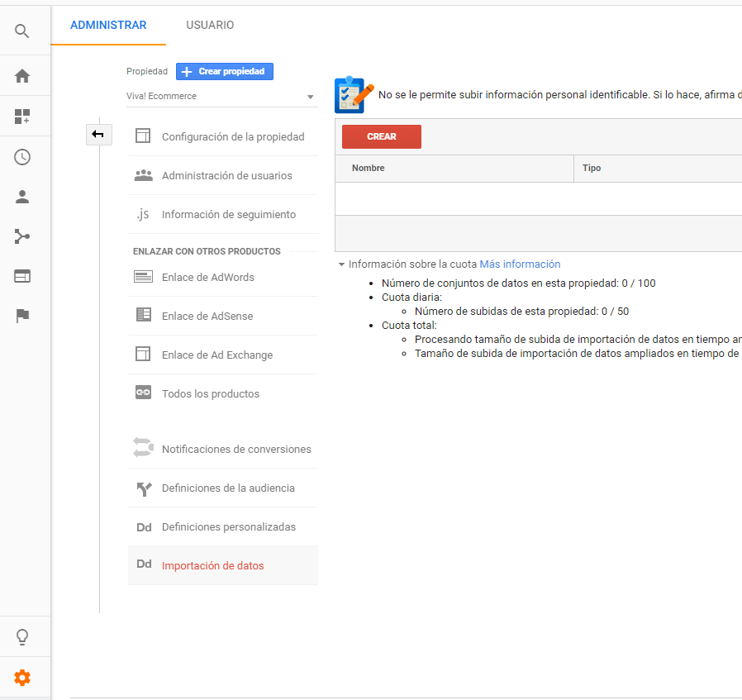742x700 pixels.
Task: Collapse Información sobre la cuota triangle
Action: (x=341, y=264)
